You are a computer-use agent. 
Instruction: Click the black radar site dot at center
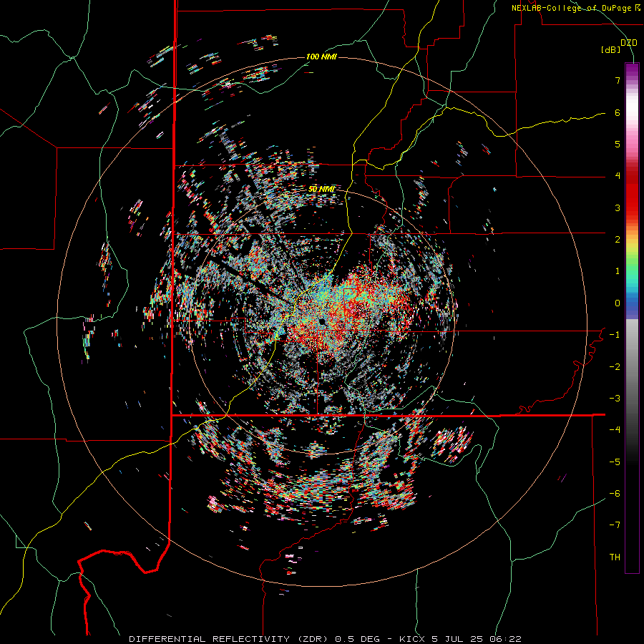321,321
